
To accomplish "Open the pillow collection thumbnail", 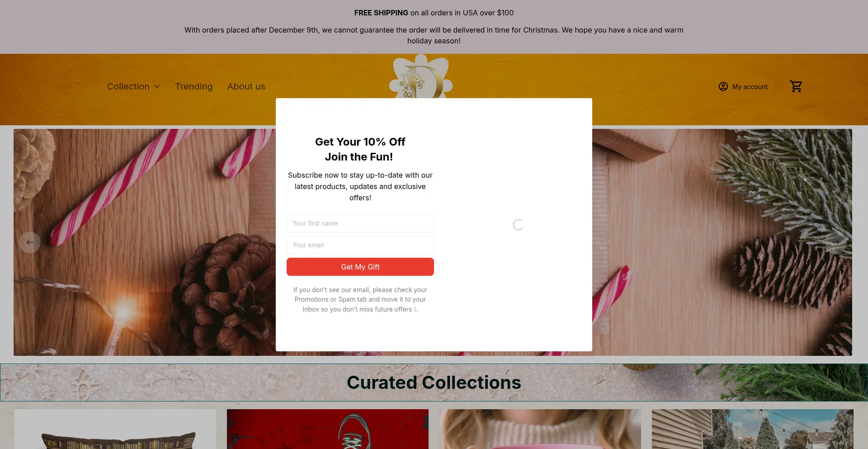I will coord(115,429).
